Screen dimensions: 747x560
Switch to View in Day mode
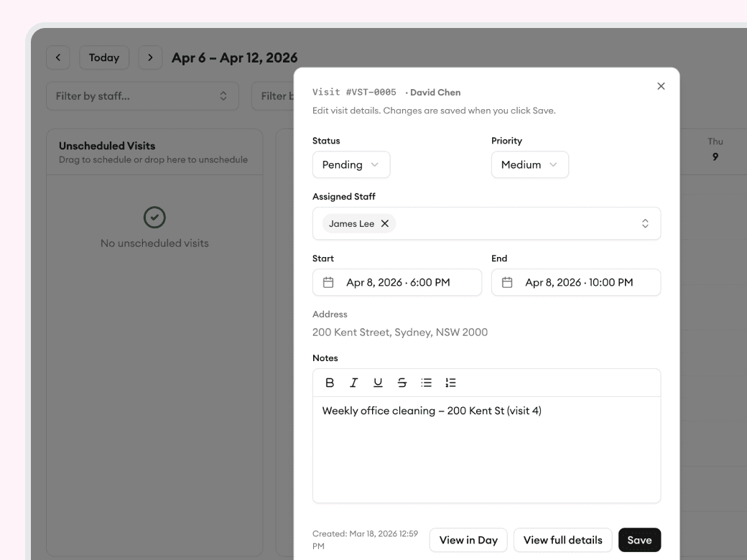pos(468,539)
